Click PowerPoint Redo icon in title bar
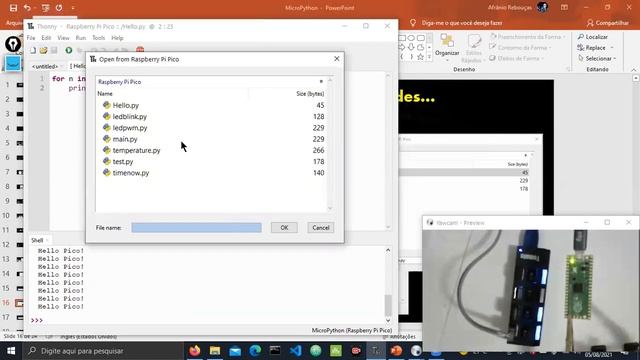 59,8
